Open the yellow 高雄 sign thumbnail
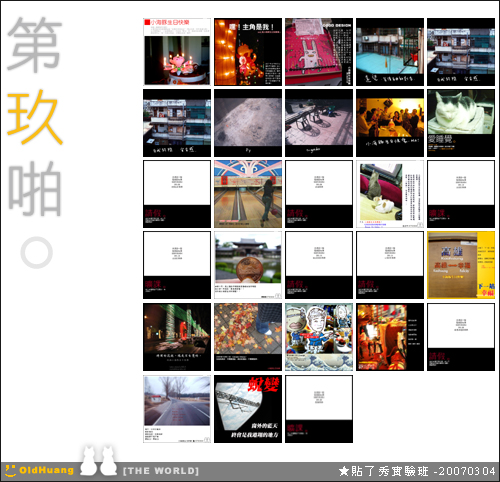The height and width of the screenshot is (482, 500). pyautogui.click(x=461, y=265)
